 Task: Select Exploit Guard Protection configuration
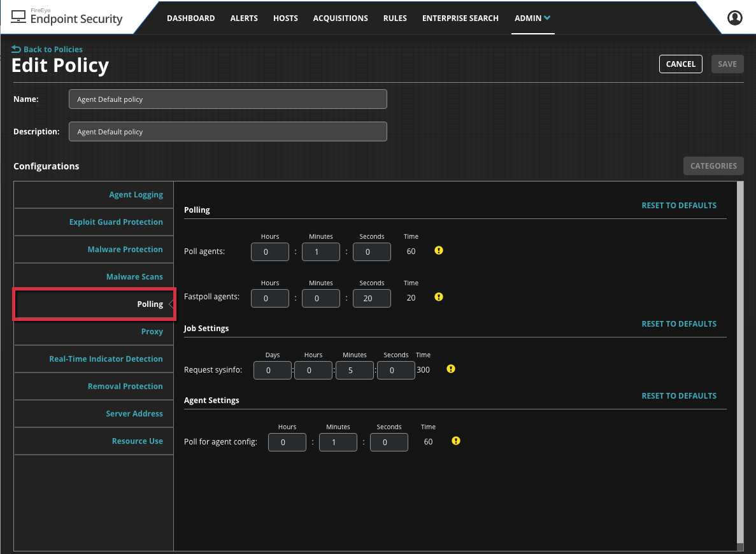94,222
